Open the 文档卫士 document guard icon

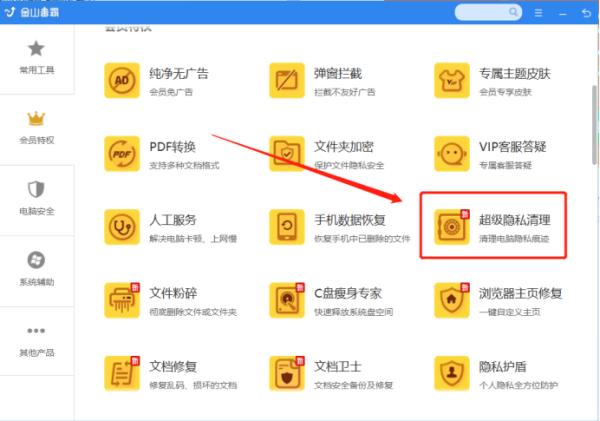(287, 374)
